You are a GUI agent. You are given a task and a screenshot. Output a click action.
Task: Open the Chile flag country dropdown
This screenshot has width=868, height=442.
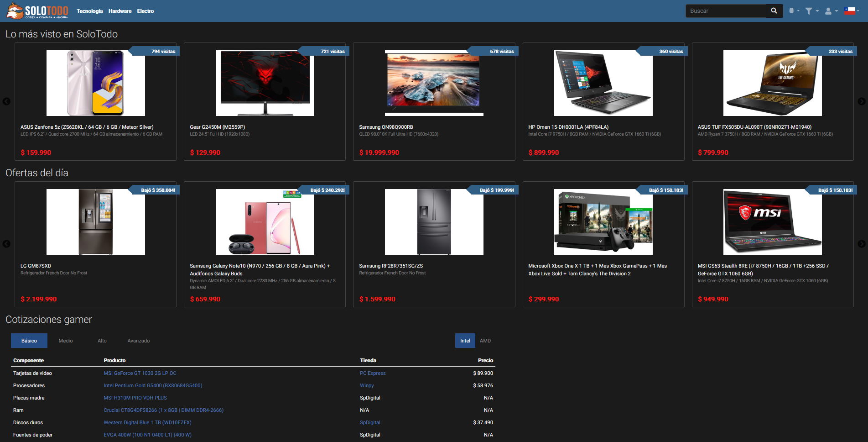852,11
